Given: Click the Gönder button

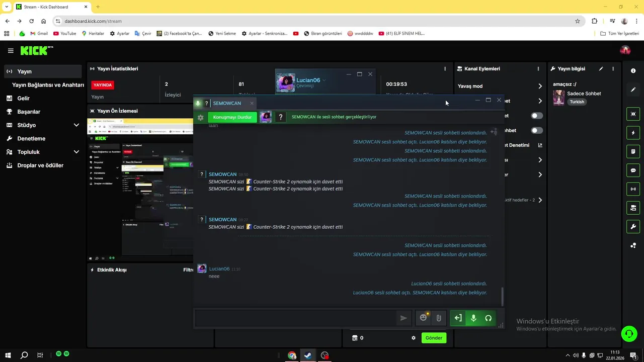Looking at the screenshot, I should click(x=434, y=338).
